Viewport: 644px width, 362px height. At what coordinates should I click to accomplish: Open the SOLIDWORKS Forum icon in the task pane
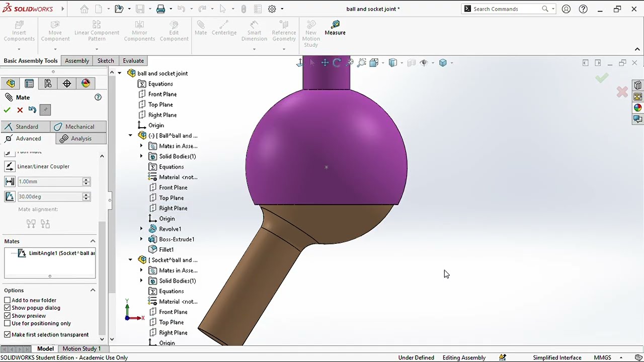(637, 119)
